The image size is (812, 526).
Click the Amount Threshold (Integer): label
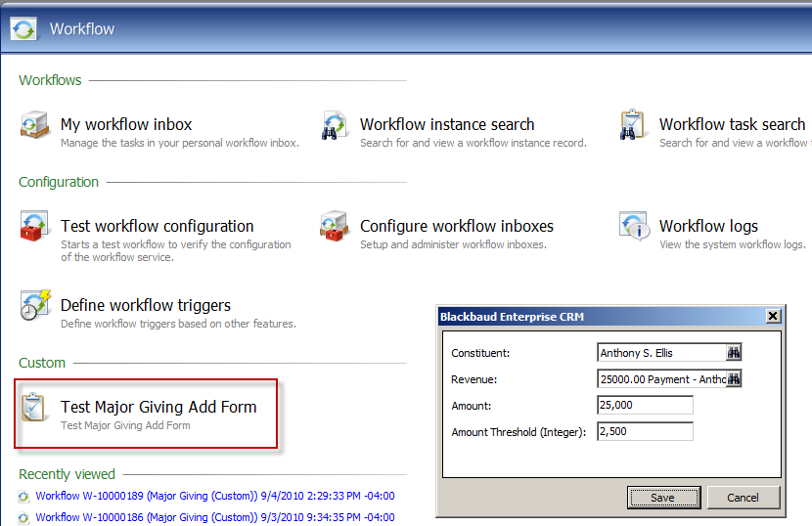(519, 432)
